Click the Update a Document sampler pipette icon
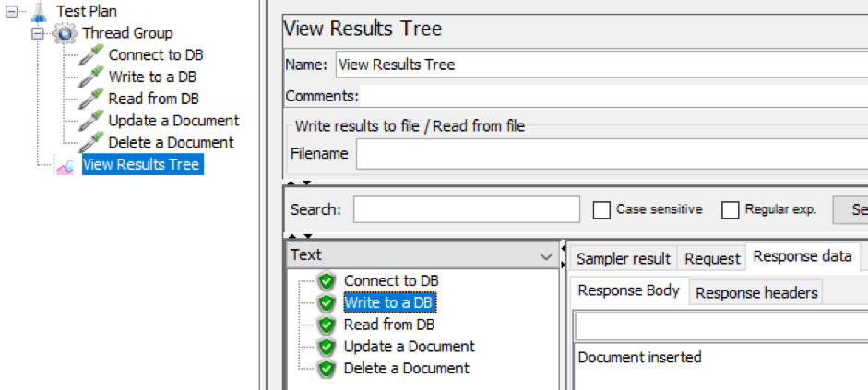Screen dimensions: 868x390 click(x=90, y=121)
